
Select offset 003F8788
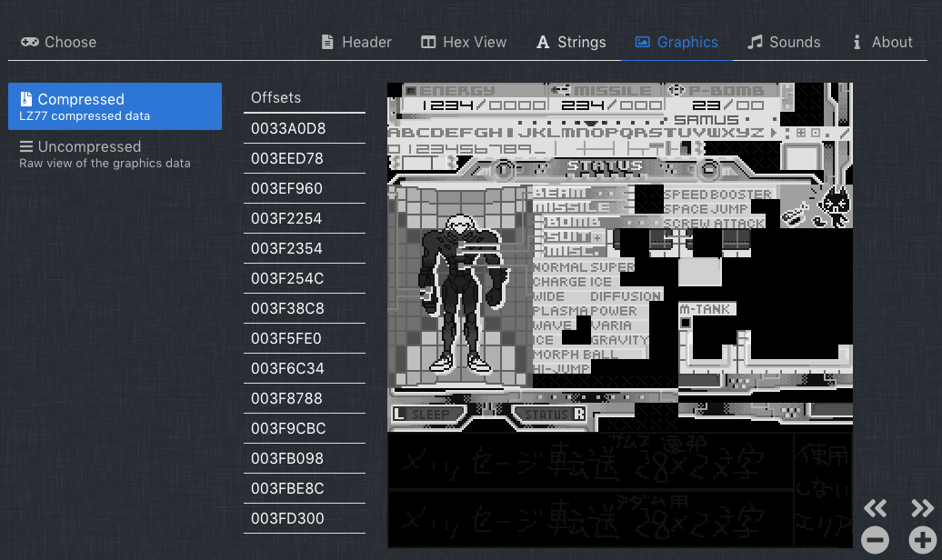(305, 399)
